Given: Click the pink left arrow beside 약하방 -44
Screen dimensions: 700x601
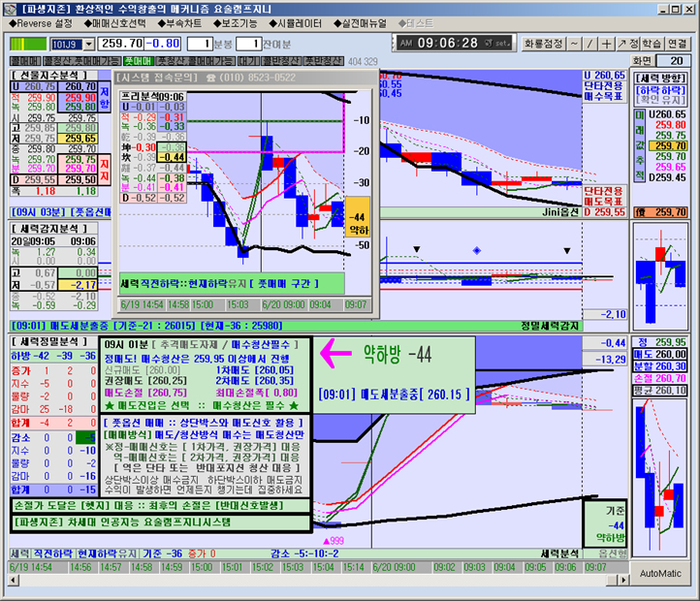Looking at the screenshot, I should pyautogui.click(x=335, y=354).
